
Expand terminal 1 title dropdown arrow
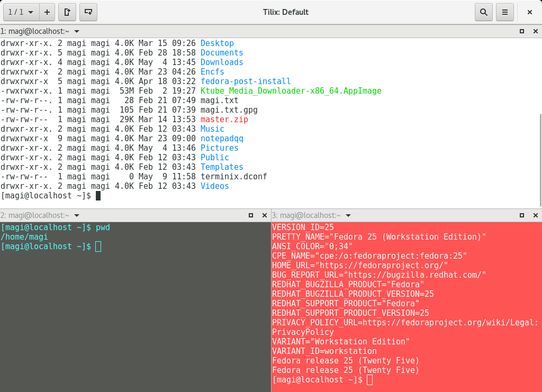tap(77, 31)
